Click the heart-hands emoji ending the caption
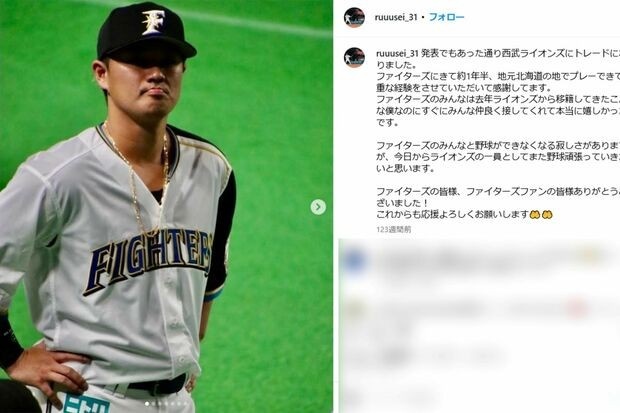Screen dimensions: 620x413 click(x=541, y=214)
